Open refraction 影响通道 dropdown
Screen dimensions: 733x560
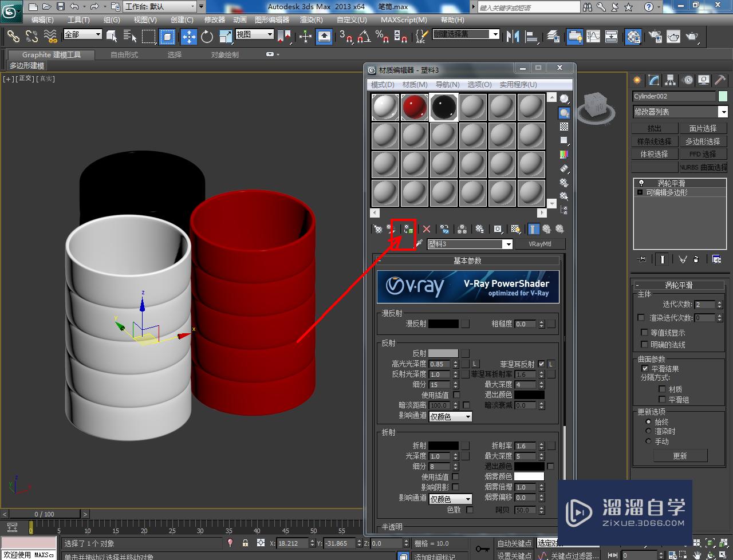(x=450, y=499)
